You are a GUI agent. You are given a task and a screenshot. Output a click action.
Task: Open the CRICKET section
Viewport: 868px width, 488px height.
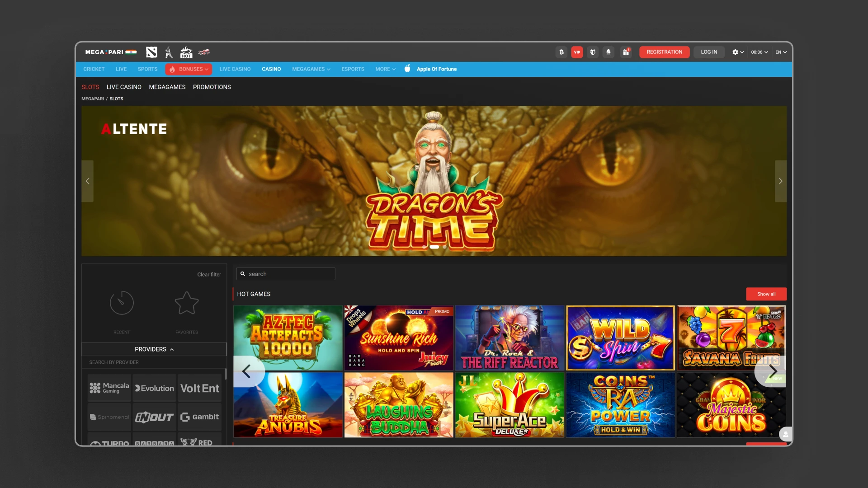[94, 69]
